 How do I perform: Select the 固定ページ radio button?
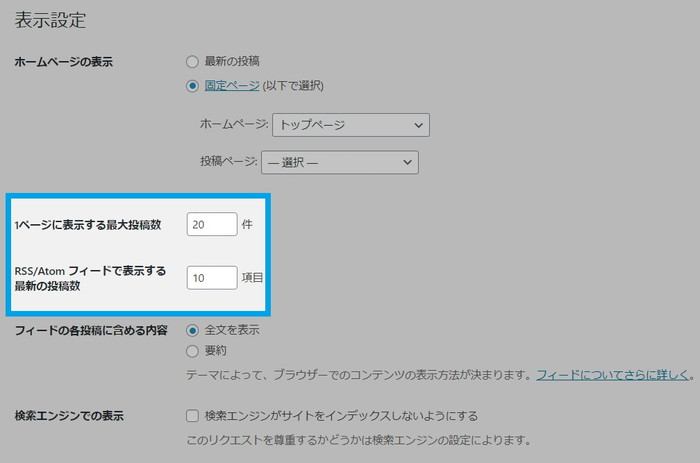[192, 86]
